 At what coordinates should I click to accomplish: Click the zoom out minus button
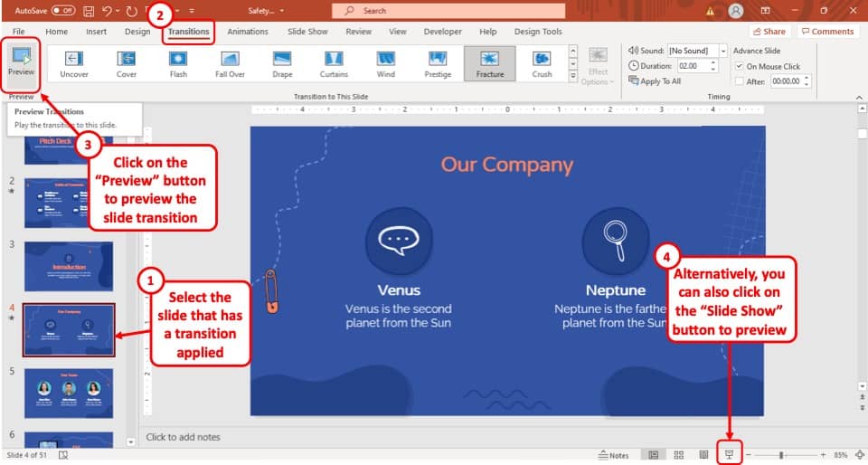pos(749,455)
